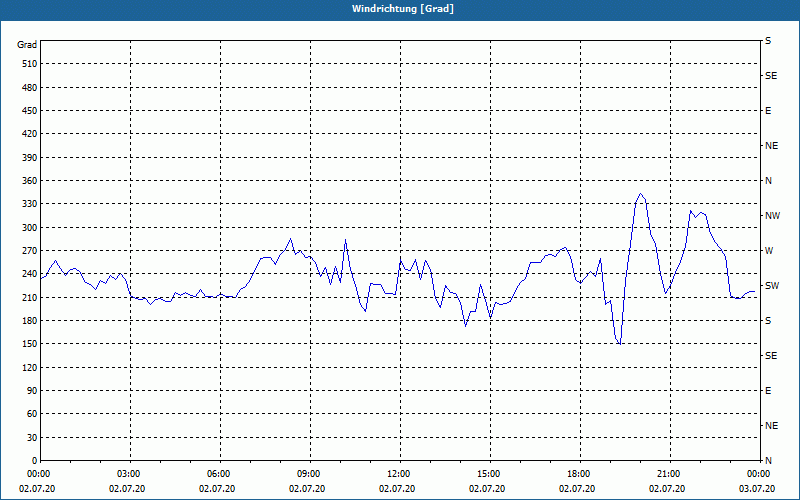Choose the 300 degree axis label
800x500 pixels.
pyautogui.click(x=30, y=228)
